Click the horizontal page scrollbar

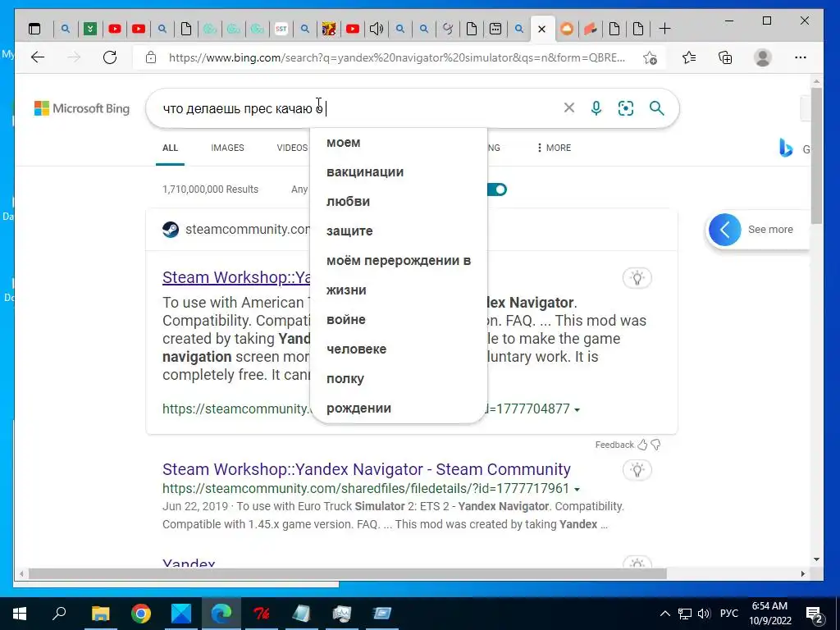click(x=348, y=573)
